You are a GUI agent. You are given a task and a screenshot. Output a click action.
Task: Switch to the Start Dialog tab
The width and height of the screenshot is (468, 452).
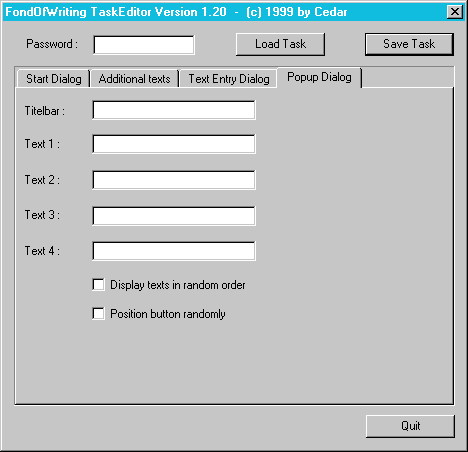point(54,79)
